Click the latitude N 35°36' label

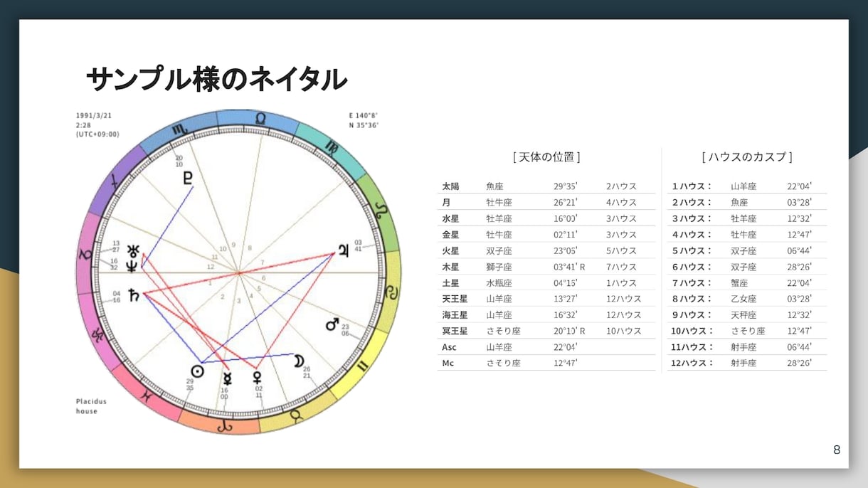[x=364, y=124]
